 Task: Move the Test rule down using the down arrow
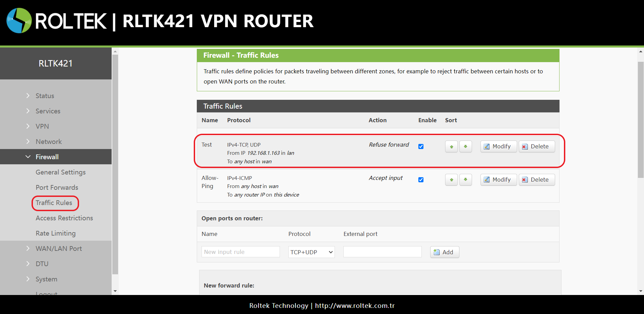pos(466,146)
